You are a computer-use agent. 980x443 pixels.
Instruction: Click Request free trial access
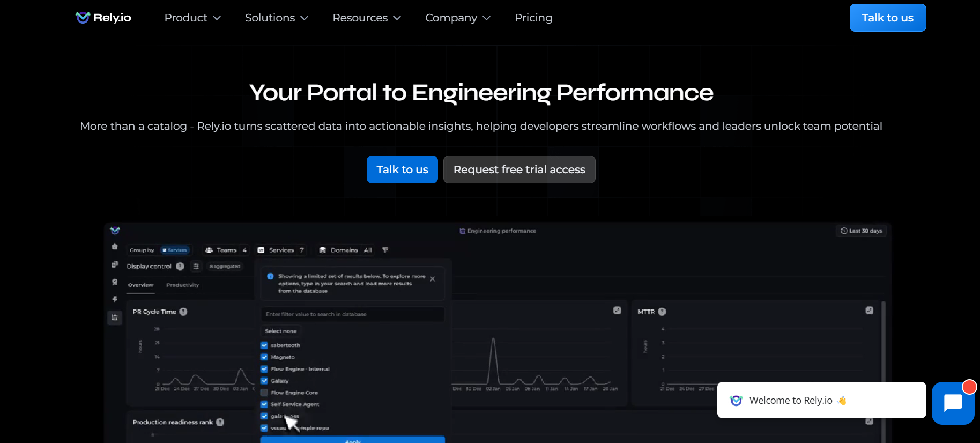point(519,169)
